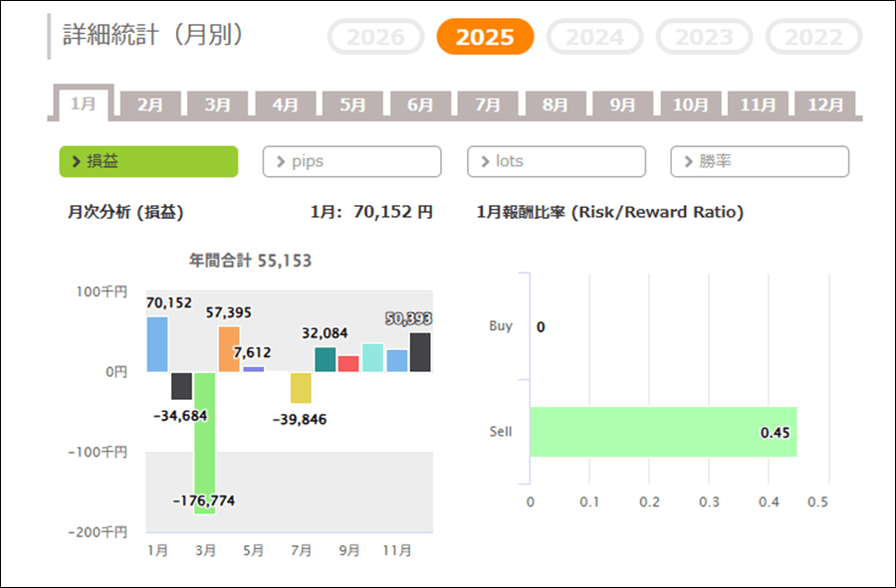Image resolution: width=896 pixels, height=588 pixels.
Task: Click the yellow July loss bar
Action: point(301,387)
